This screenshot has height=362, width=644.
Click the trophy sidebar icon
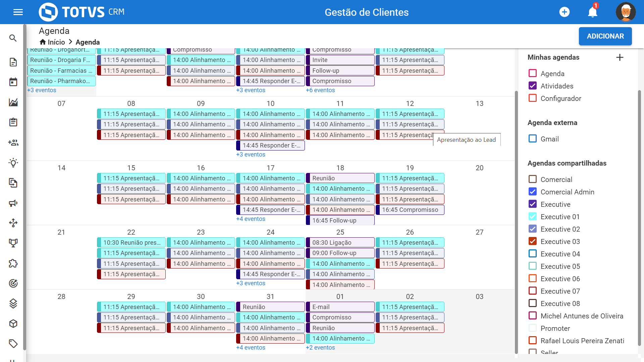tap(13, 243)
